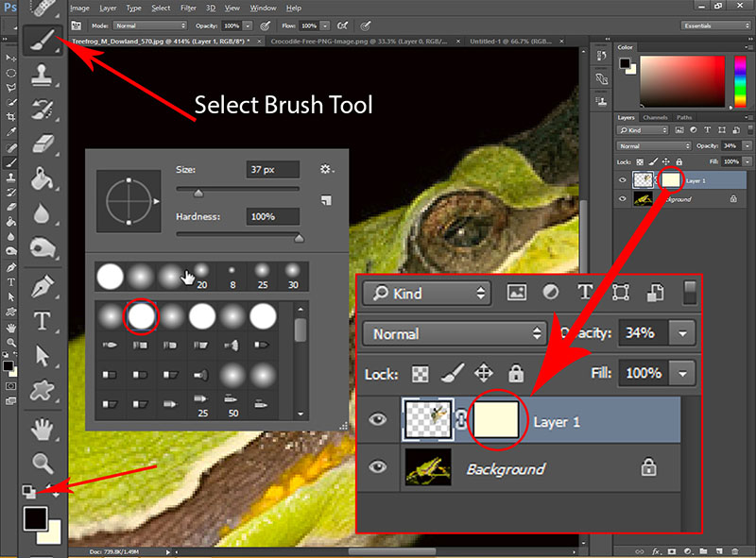Choose the large Eraser tool
This screenshot has width=756, height=558.
coord(42,144)
